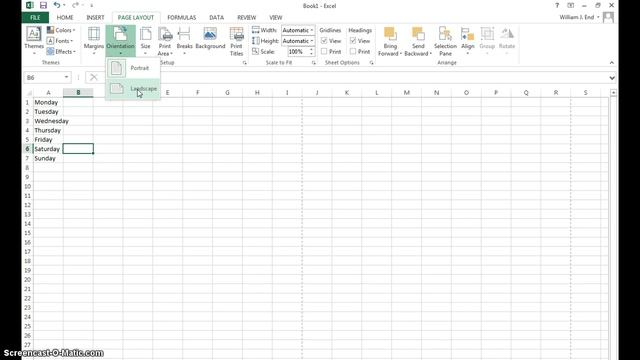
Task: Choose Landscape orientation
Action: pos(133,89)
